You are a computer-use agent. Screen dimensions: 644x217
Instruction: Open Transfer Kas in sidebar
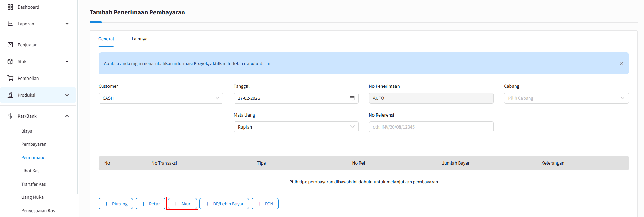[x=33, y=184]
